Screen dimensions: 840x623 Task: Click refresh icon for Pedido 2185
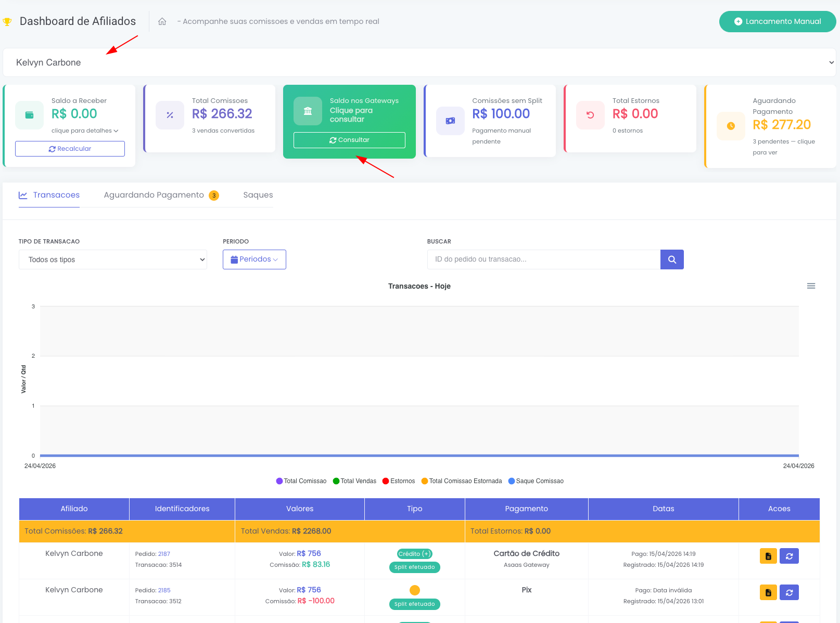pyautogui.click(x=789, y=592)
